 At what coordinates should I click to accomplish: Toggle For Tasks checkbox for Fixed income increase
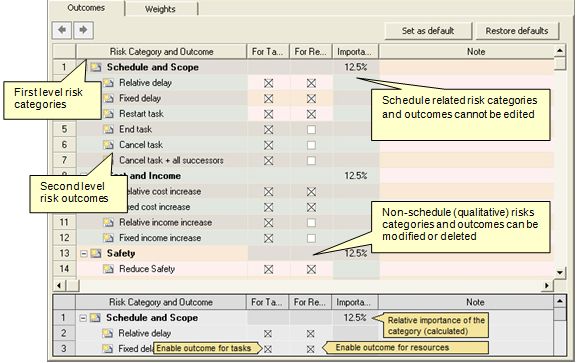click(x=269, y=238)
